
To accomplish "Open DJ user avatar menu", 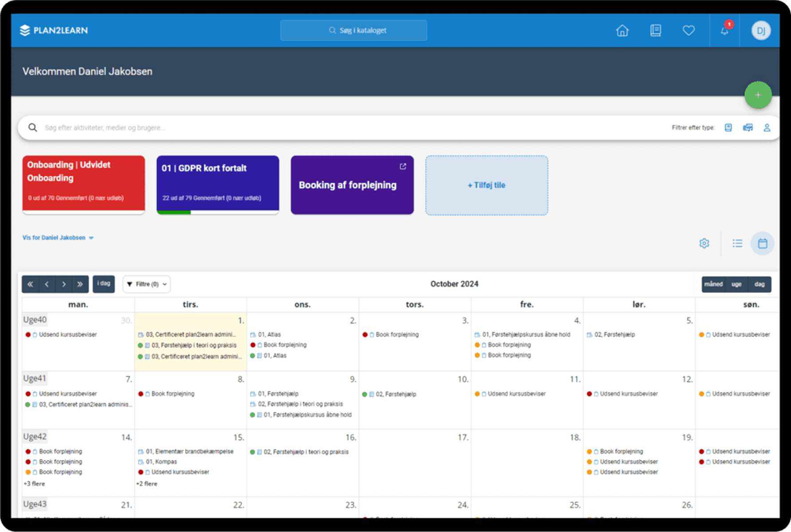I will coord(760,31).
